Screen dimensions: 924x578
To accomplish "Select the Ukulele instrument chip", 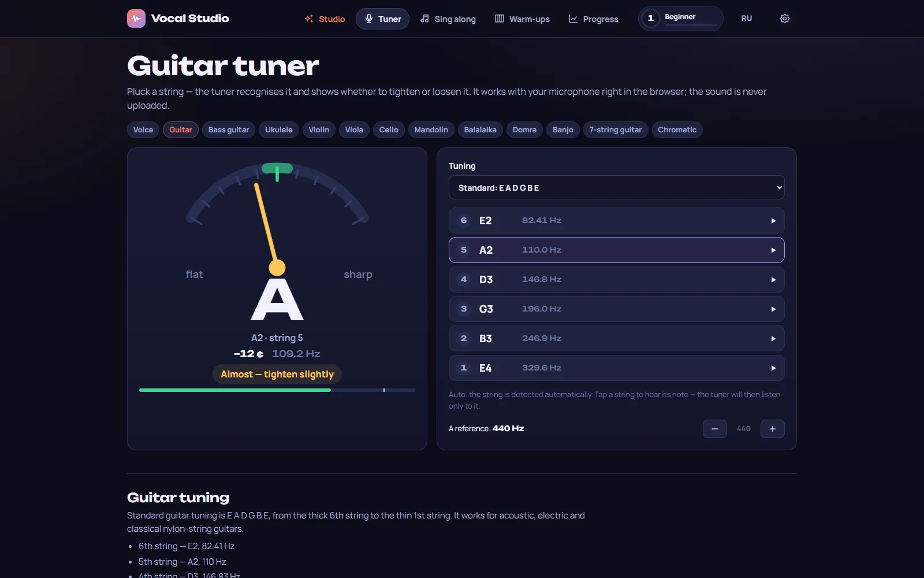I will (x=279, y=129).
